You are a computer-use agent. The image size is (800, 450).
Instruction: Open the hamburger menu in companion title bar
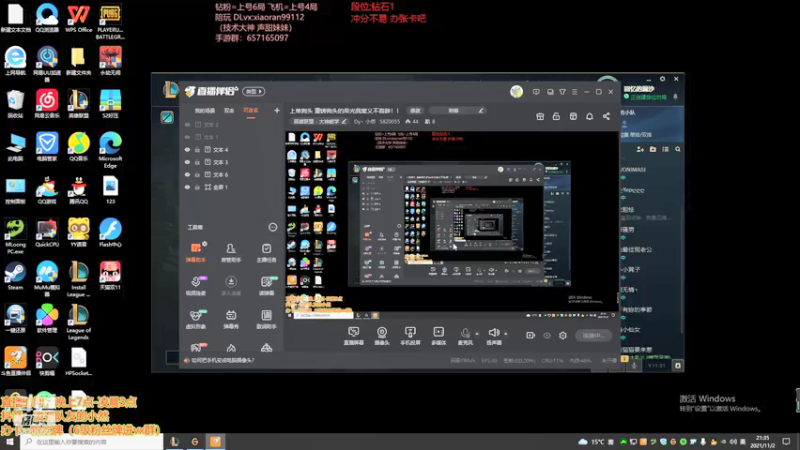coord(574,92)
